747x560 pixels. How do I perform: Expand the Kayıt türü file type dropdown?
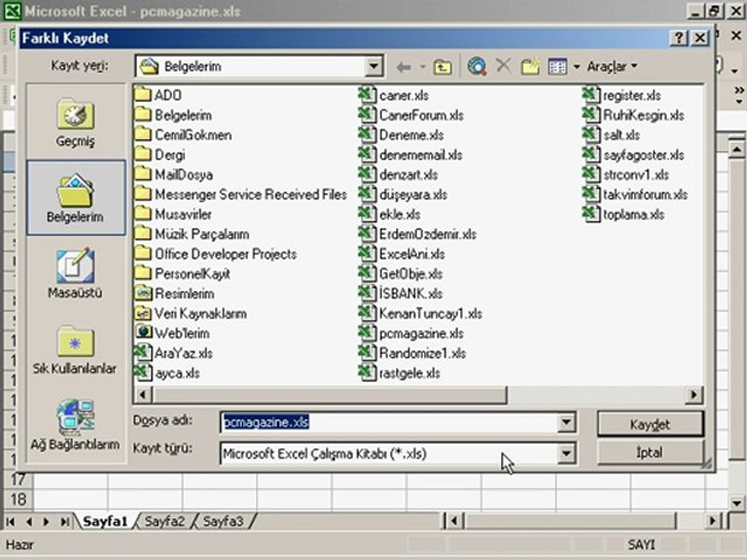(x=566, y=453)
